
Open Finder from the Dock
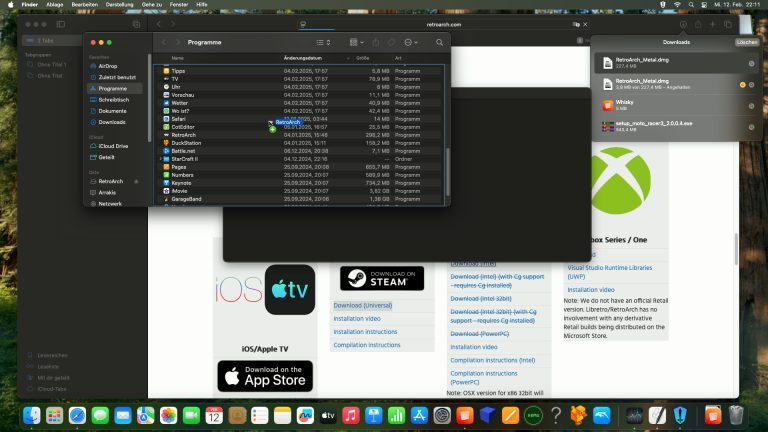(32, 415)
